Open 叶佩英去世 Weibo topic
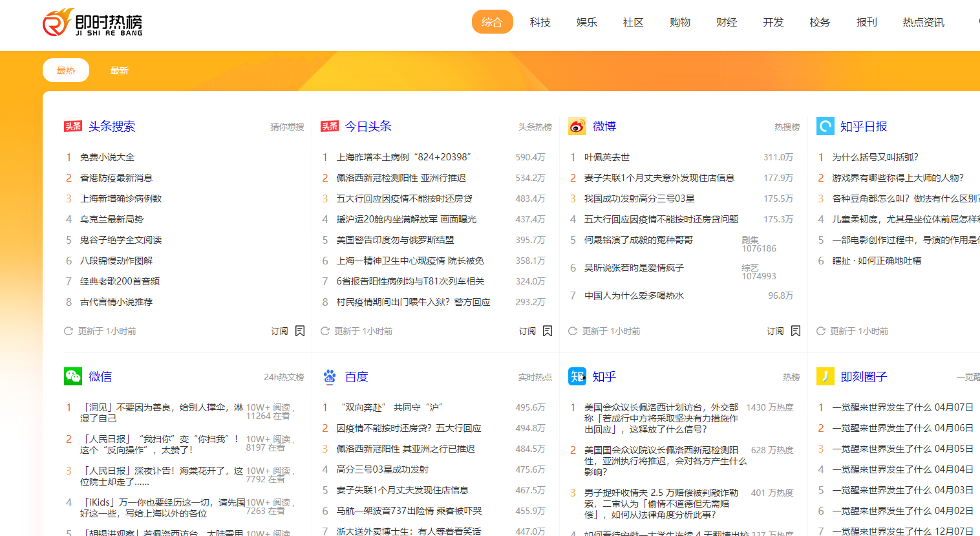This screenshot has width=980, height=536. (x=607, y=157)
